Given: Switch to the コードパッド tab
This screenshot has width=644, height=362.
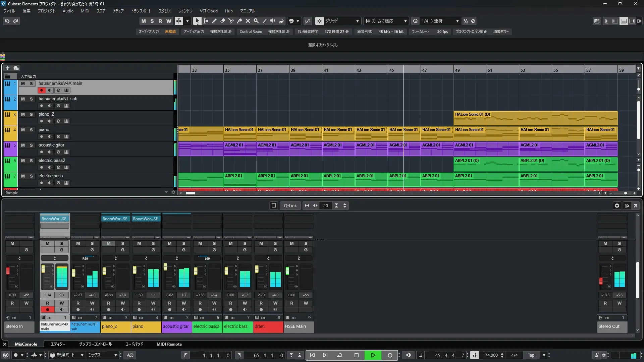Looking at the screenshot, I should (x=134, y=344).
